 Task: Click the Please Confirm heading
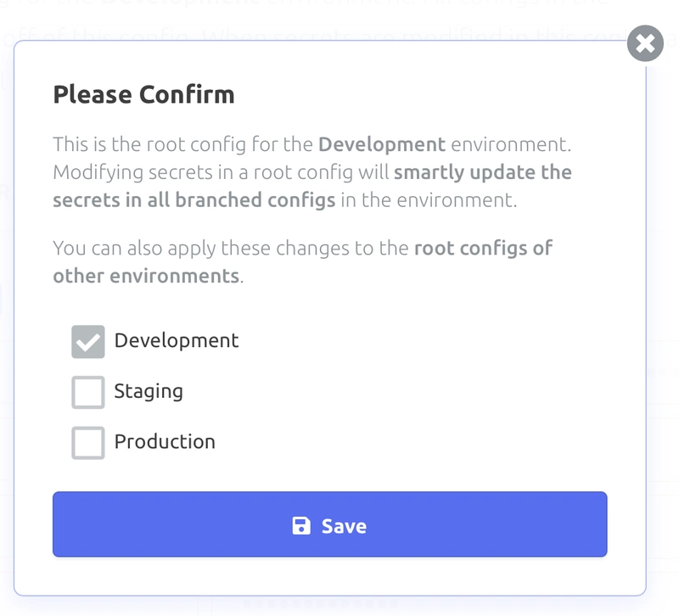[x=143, y=94]
